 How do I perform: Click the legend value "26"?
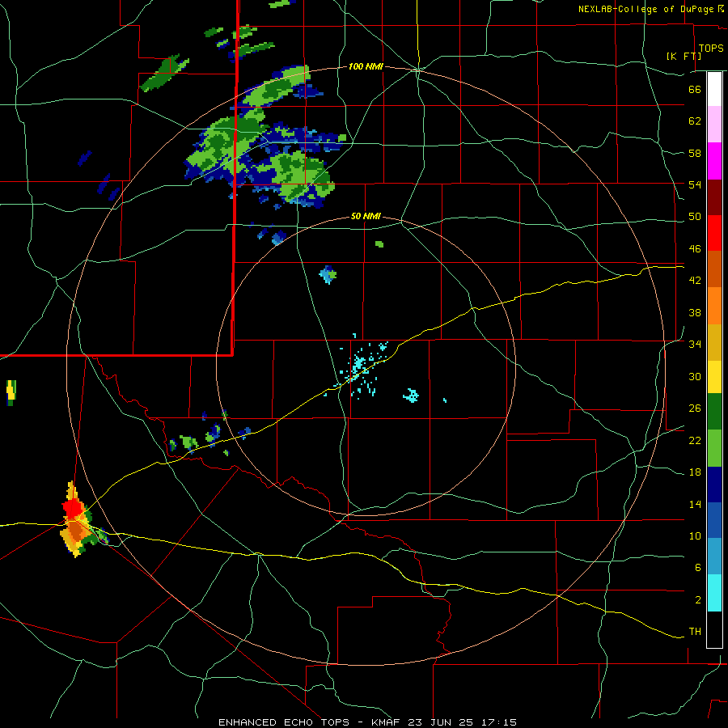[695, 408]
